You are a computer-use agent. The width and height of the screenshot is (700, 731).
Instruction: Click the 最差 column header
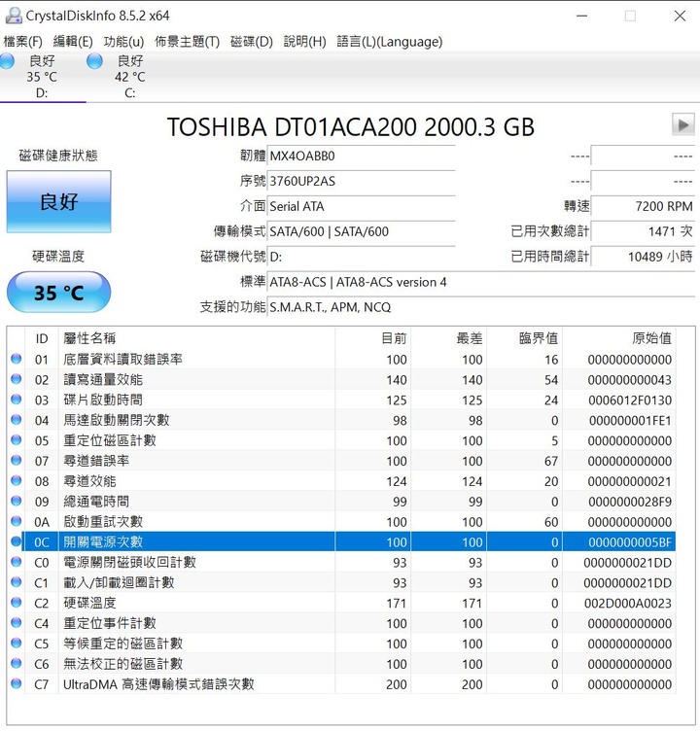coord(448,338)
